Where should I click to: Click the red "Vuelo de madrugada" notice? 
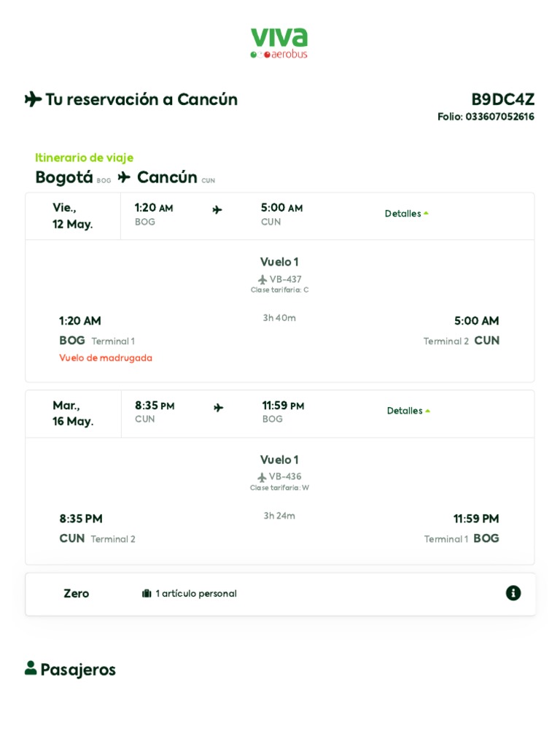[x=106, y=358]
